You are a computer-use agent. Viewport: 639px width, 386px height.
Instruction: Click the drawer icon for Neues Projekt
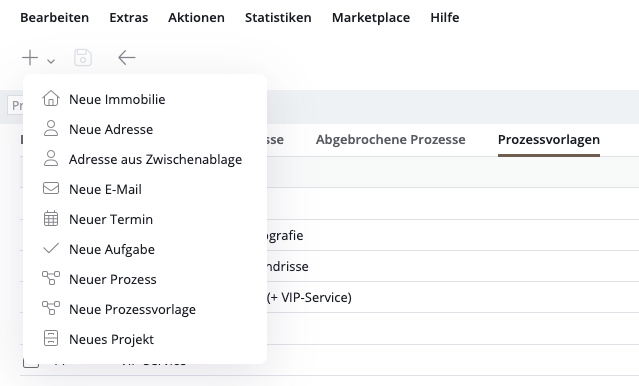[x=51, y=338]
